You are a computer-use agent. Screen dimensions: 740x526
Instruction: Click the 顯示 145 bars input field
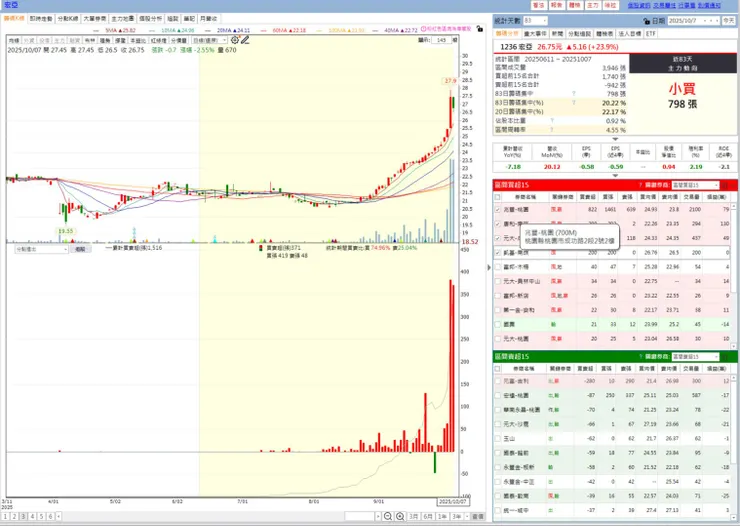pyautogui.click(x=441, y=40)
